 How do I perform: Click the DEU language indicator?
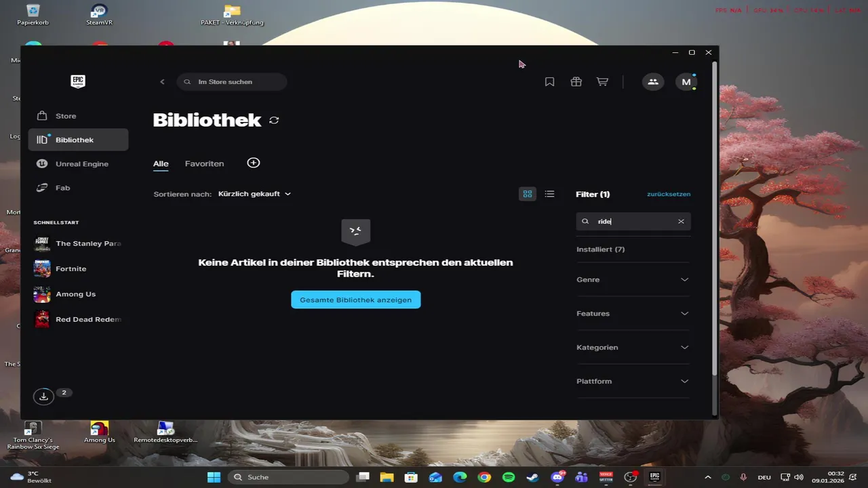click(x=766, y=477)
